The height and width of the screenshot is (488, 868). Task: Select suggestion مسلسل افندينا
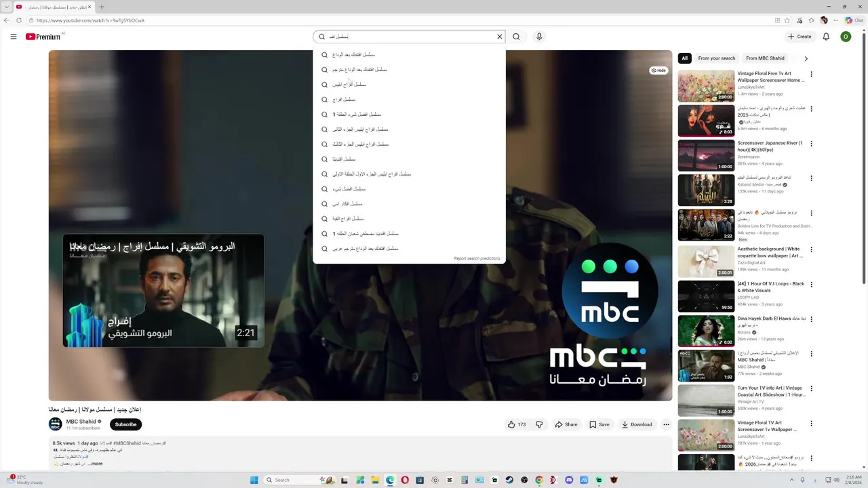click(x=409, y=159)
